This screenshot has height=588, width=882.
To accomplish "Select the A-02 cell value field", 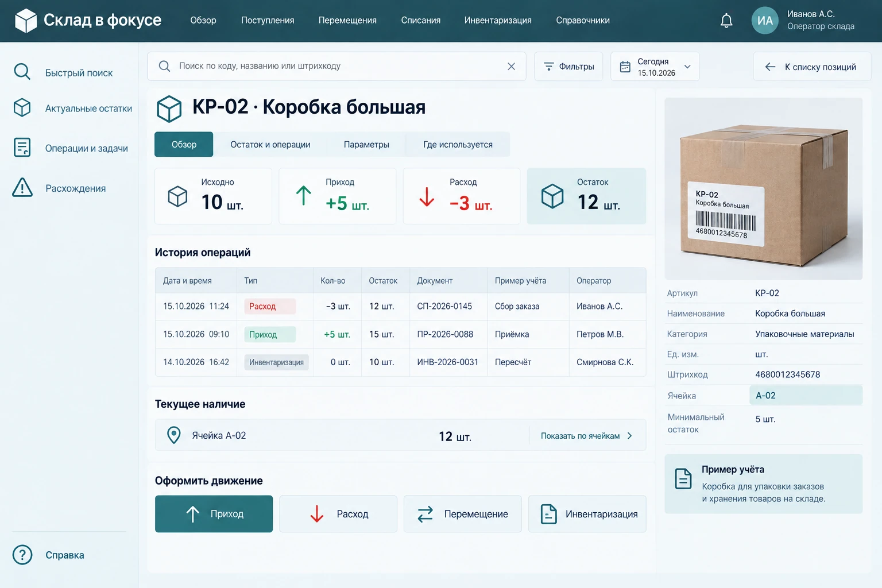I will (x=806, y=396).
